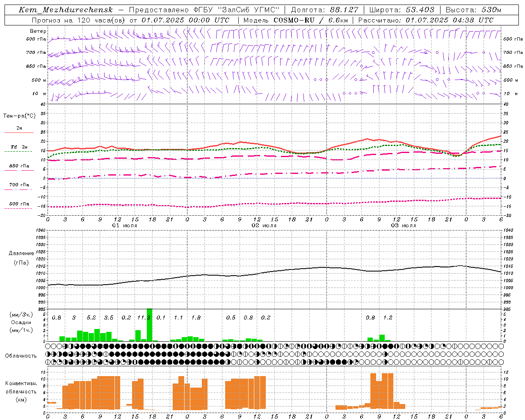Click the 3.5 precipitation total value

coord(109,317)
